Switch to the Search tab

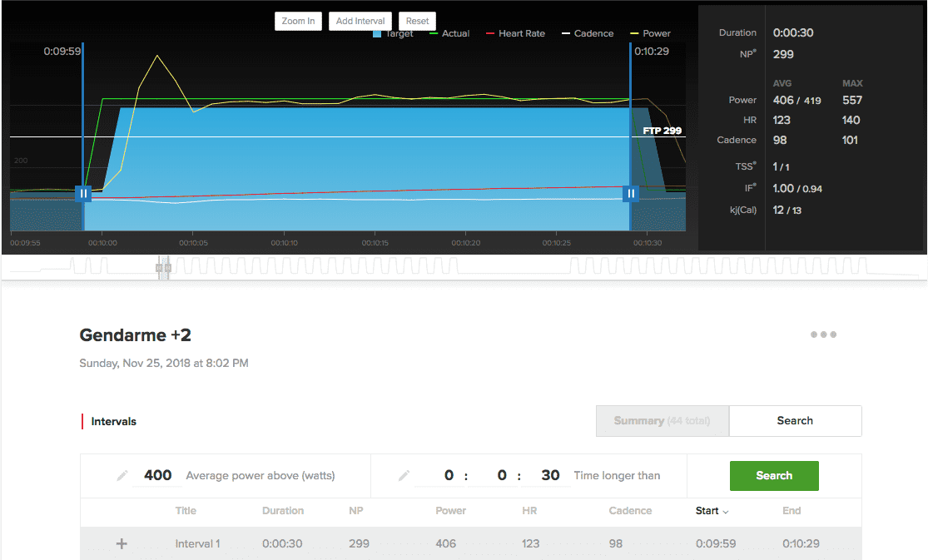795,421
